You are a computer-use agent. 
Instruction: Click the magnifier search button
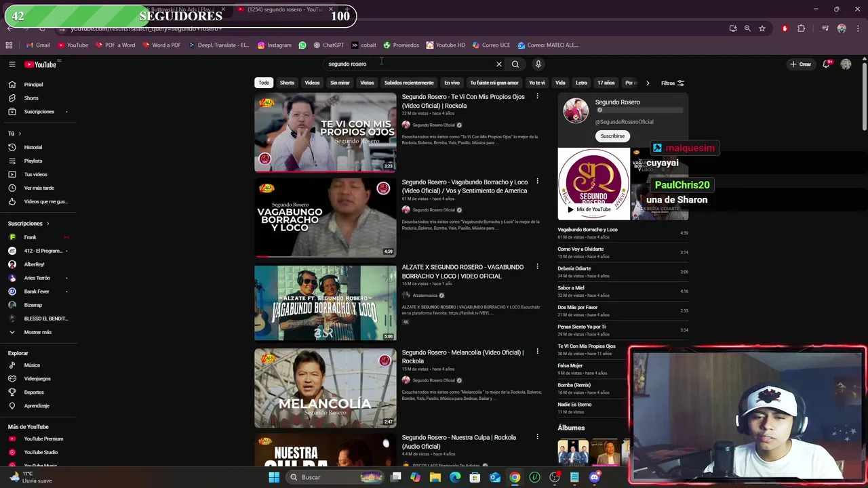tap(515, 64)
